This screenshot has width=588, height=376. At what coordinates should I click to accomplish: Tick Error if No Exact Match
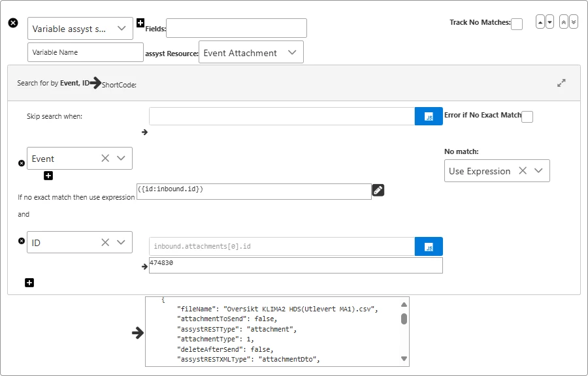tap(527, 117)
